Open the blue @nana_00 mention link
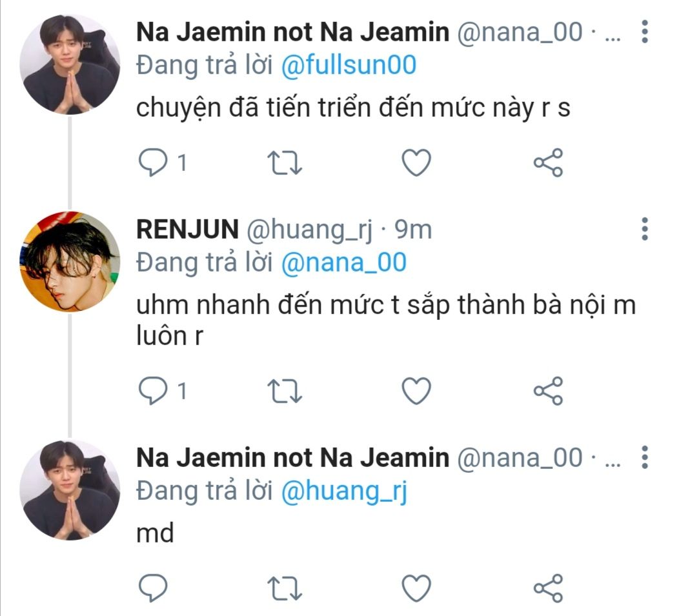The height and width of the screenshot is (616, 697). (x=344, y=263)
